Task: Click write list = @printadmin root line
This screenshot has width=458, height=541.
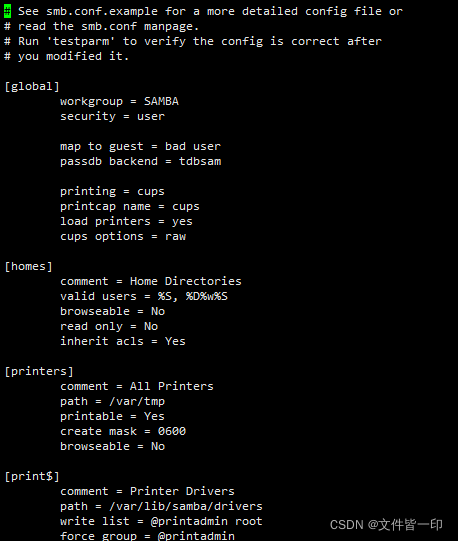Action: [x=161, y=521]
